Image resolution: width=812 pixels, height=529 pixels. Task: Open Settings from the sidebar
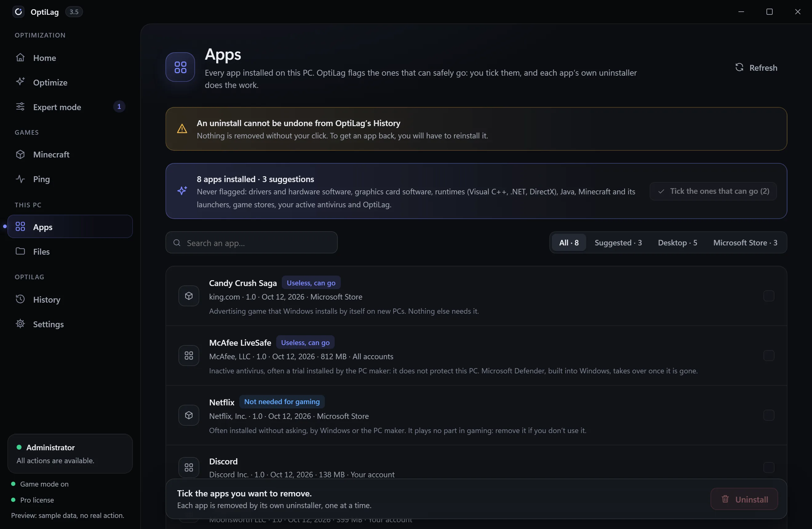pyautogui.click(x=70, y=324)
